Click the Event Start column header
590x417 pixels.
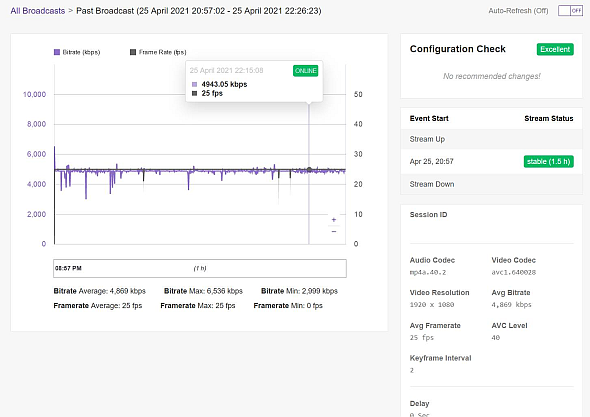click(429, 119)
